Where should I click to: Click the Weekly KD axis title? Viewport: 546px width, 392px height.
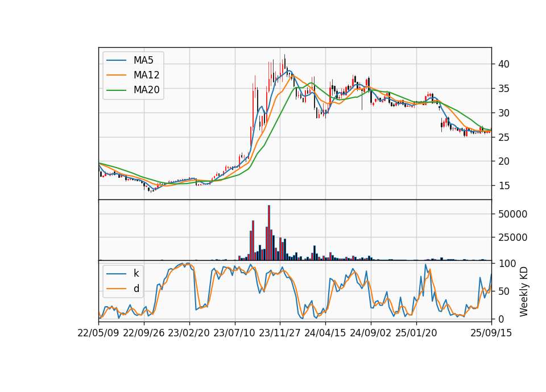[523, 291]
